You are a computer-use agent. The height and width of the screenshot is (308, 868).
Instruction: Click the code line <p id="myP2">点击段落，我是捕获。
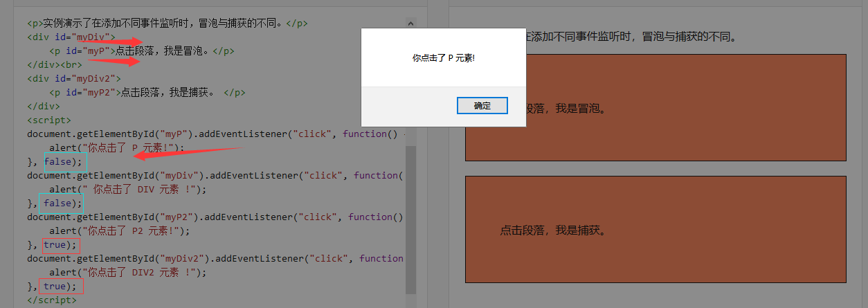[147, 92]
